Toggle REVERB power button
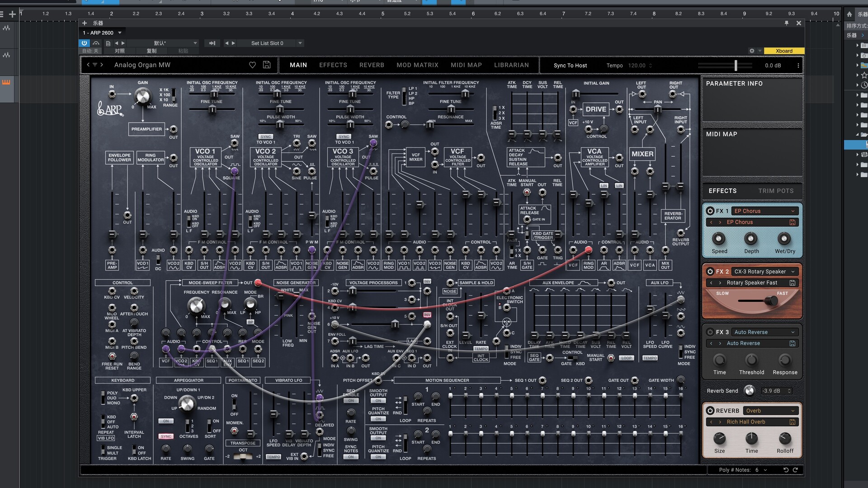 point(710,411)
